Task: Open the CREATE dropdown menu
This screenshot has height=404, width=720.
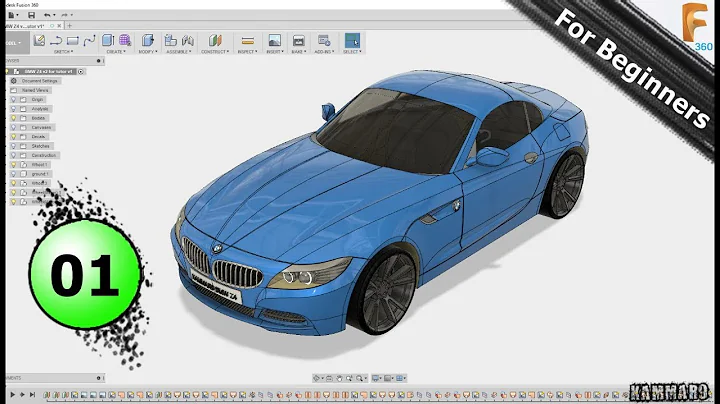Action: (116, 52)
